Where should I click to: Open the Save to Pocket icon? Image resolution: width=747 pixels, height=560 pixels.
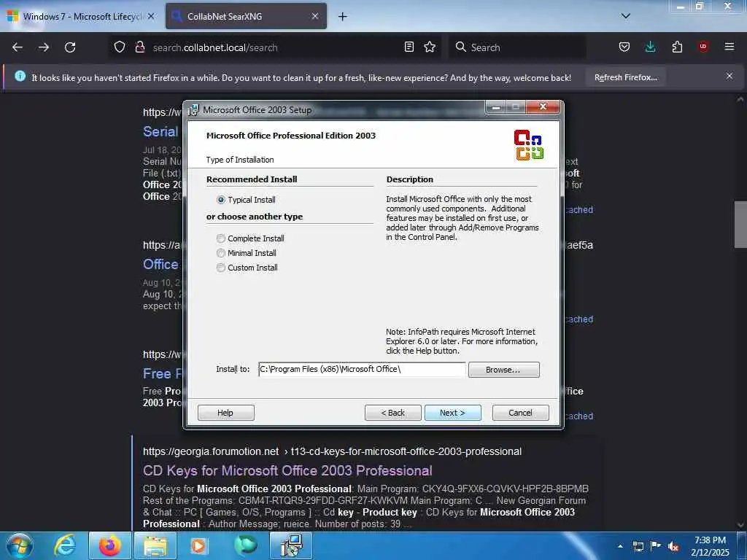(624, 47)
